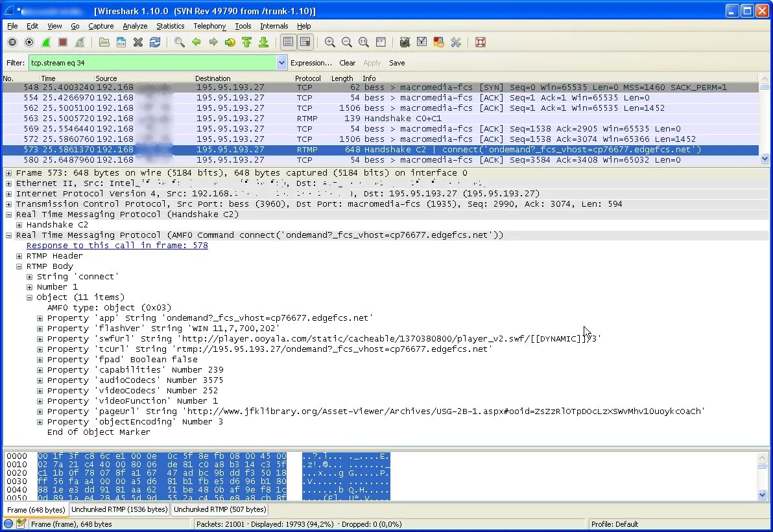Screen dimensions: 773x532
Task: Open help lifebuoy icon in toolbar
Action: 480,42
